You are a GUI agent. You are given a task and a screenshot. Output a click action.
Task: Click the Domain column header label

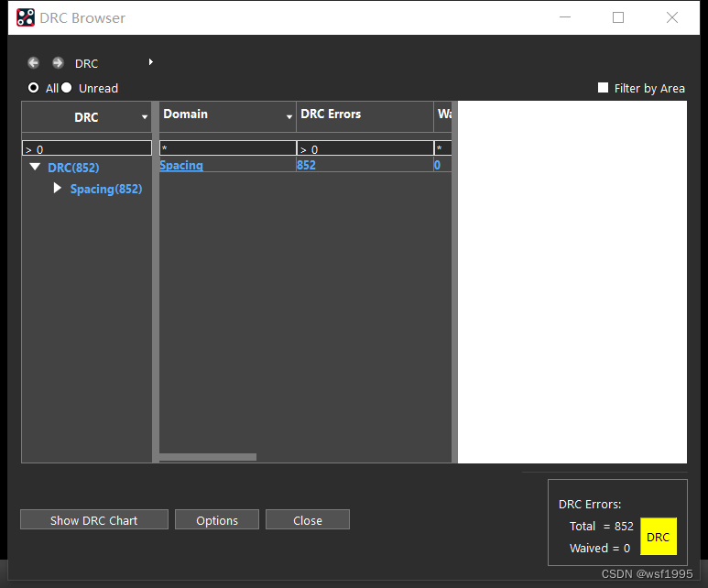pos(186,114)
